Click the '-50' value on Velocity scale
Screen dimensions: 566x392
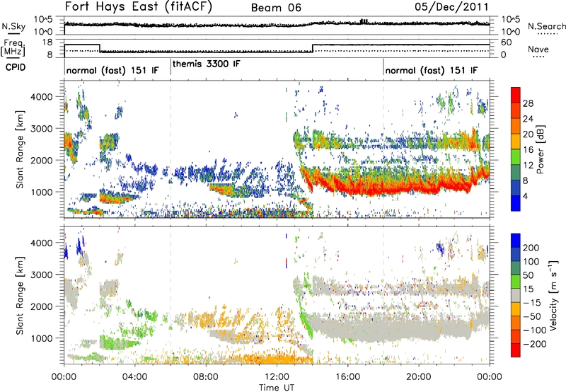531,316
